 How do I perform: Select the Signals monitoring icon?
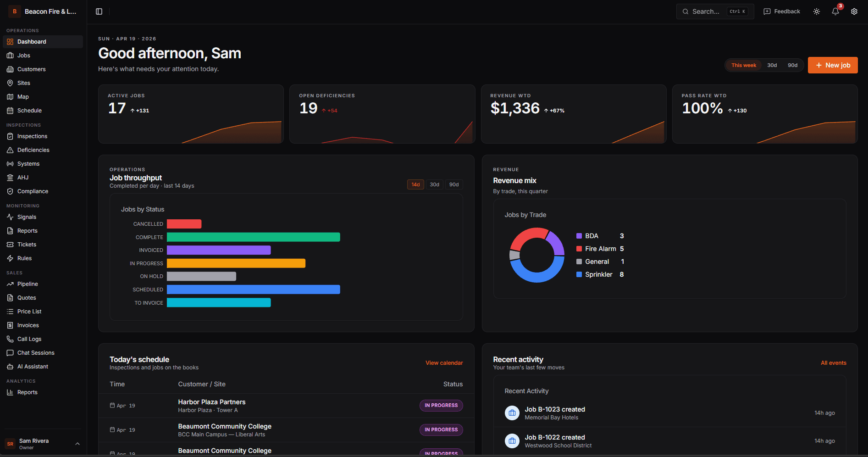11,217
